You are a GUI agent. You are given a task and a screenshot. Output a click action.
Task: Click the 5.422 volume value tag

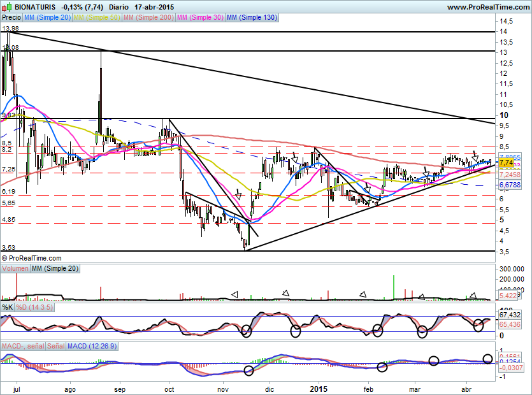508,296
